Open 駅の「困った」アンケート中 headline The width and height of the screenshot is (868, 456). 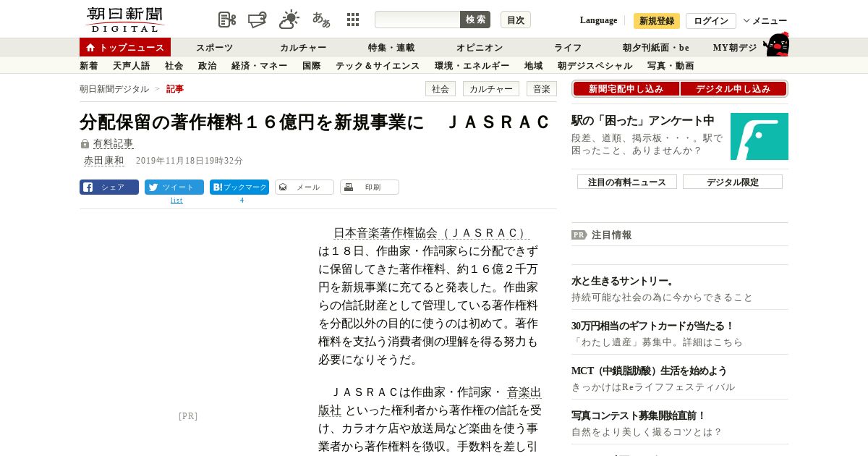point(643,120)
